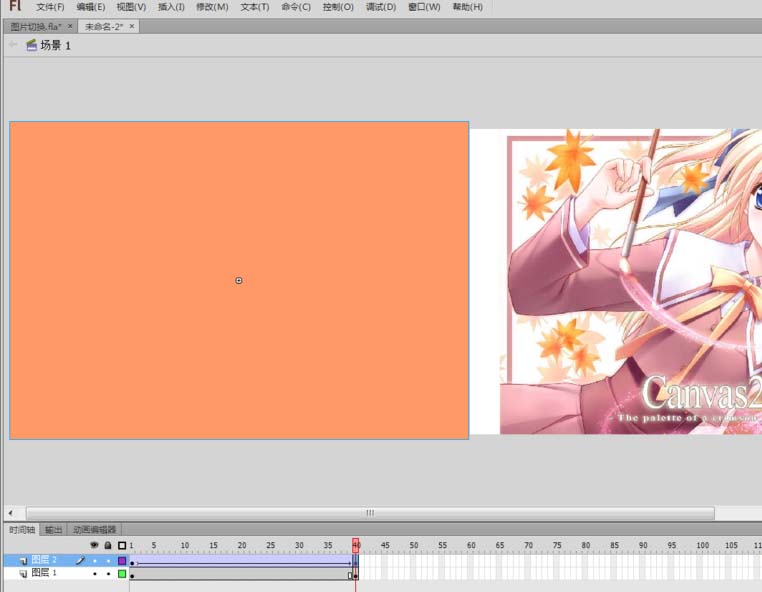This screenshot has width=762, height=592.
Task: Open the 编辑(E) menu
Action: pos(91,7)
